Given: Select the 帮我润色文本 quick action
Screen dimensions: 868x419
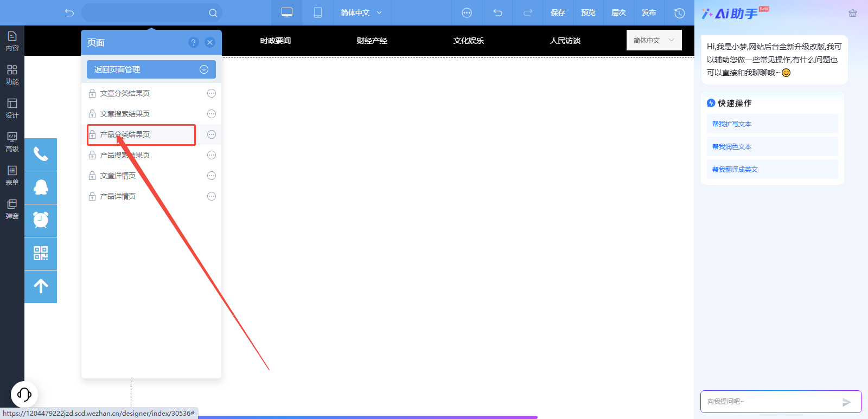Looking at the screenshot, I should pos(772,146).
